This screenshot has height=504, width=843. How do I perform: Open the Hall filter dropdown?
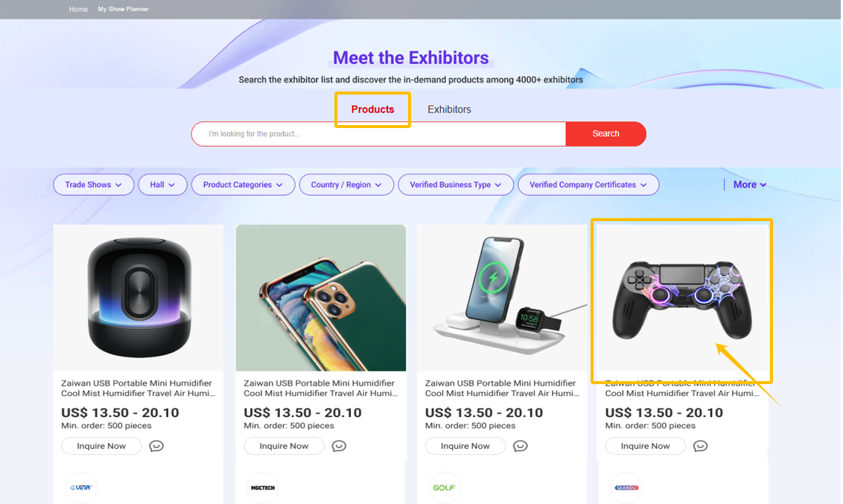162,185
